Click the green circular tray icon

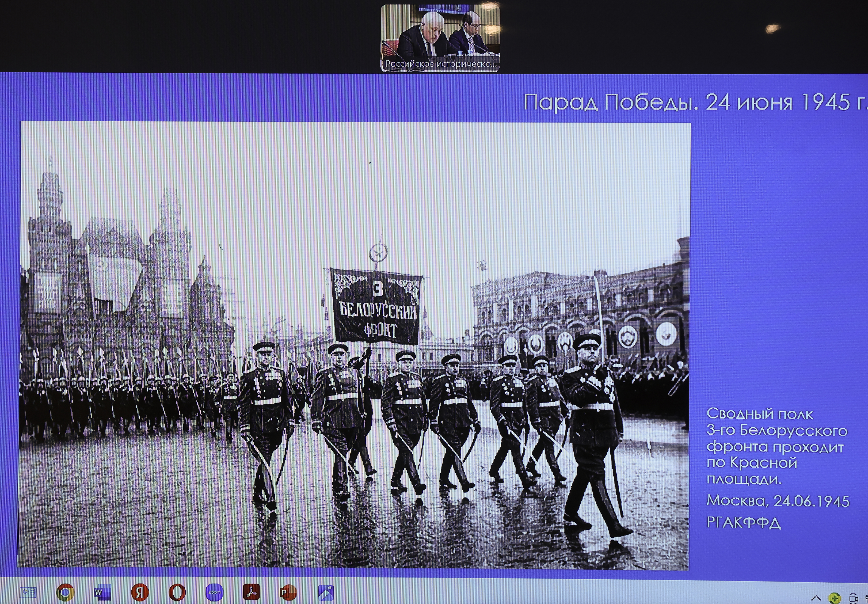tap(834, 598)
